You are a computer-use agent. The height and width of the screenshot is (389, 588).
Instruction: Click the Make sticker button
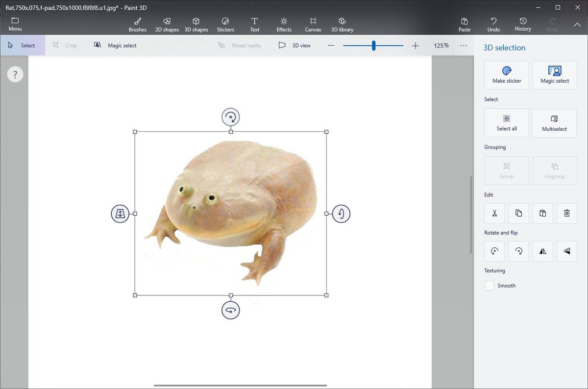click(x=506, y=74)
